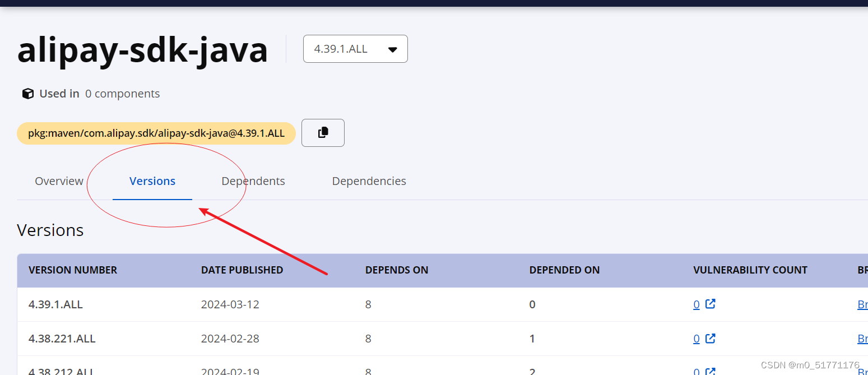Screen dimensions: 868x375
Task: Click the VERSION NUMBER column header
Action: click(x=73, y=270)
